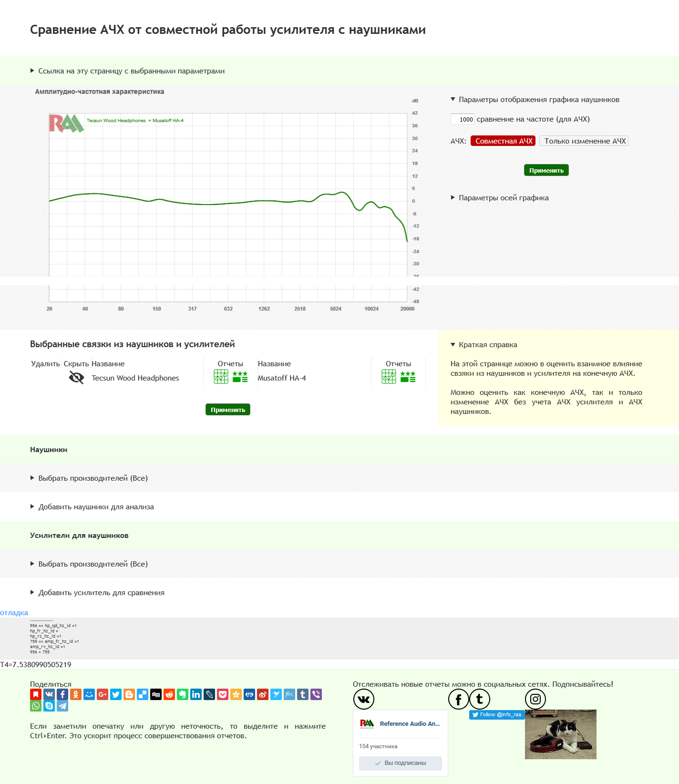This screenshot has width=679, height=784.
Task: Open the Musatoff HA-4 measurement graph report
Action: 389,377
